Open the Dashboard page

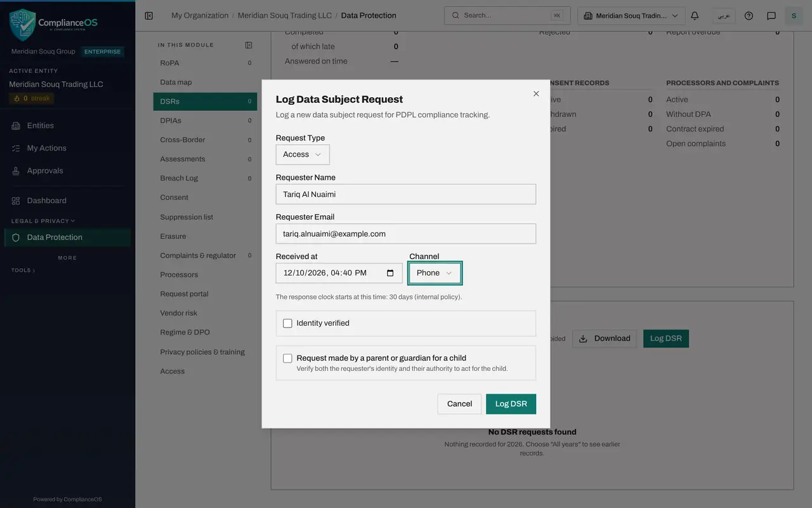[x=67, y=201]
